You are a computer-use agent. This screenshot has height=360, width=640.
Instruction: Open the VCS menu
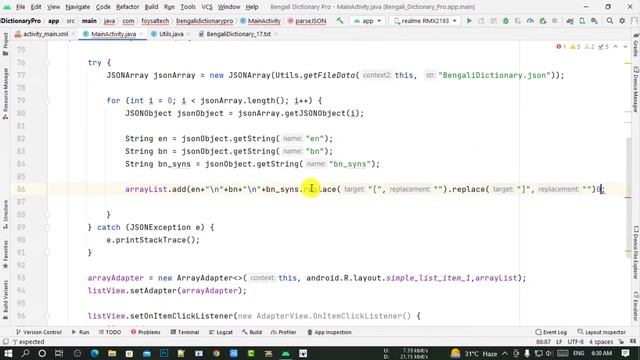pyautogui.click(x=207, y=7)
